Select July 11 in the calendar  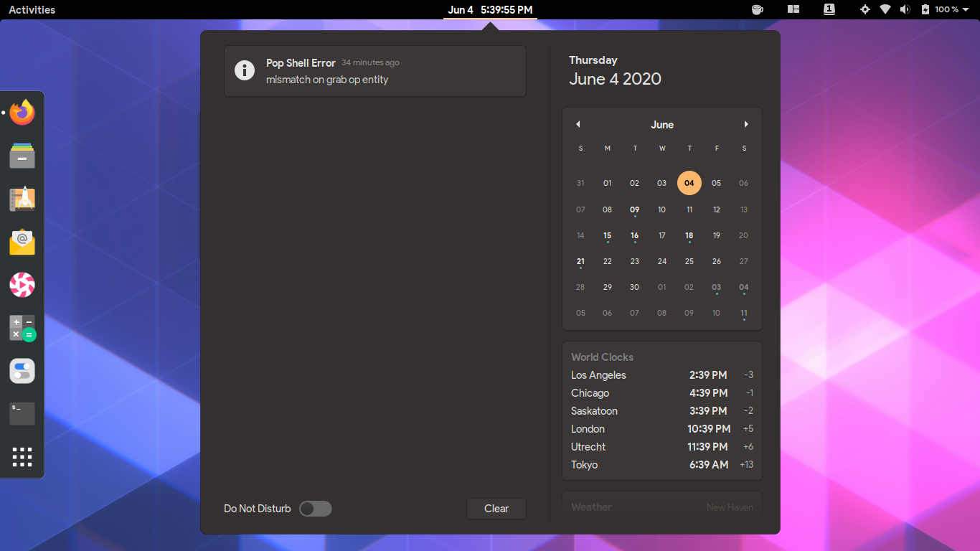(x=744, y=313)
